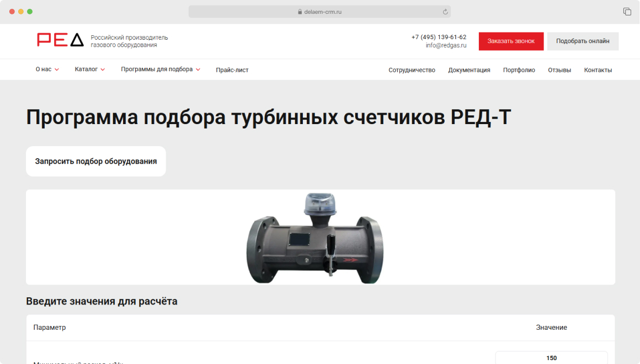Click the info@redgas.ru email link

coord(446,45)
